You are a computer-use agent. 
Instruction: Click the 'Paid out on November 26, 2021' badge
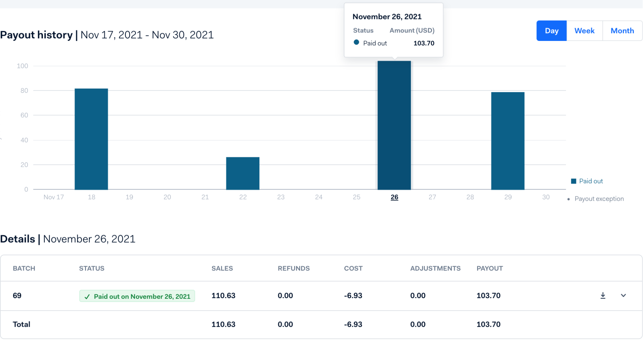137,296
